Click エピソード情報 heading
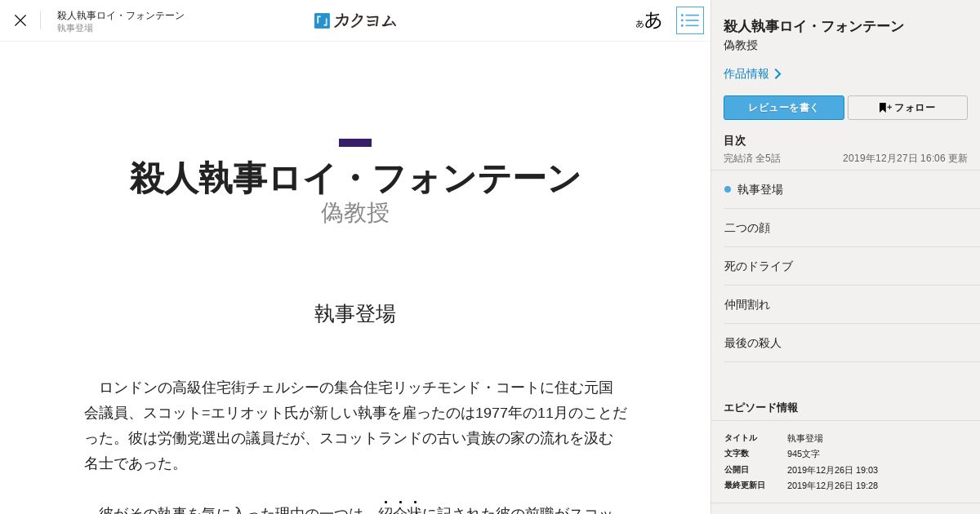The width and height of the screenshot is (980, 514). (x=761, y=408)
